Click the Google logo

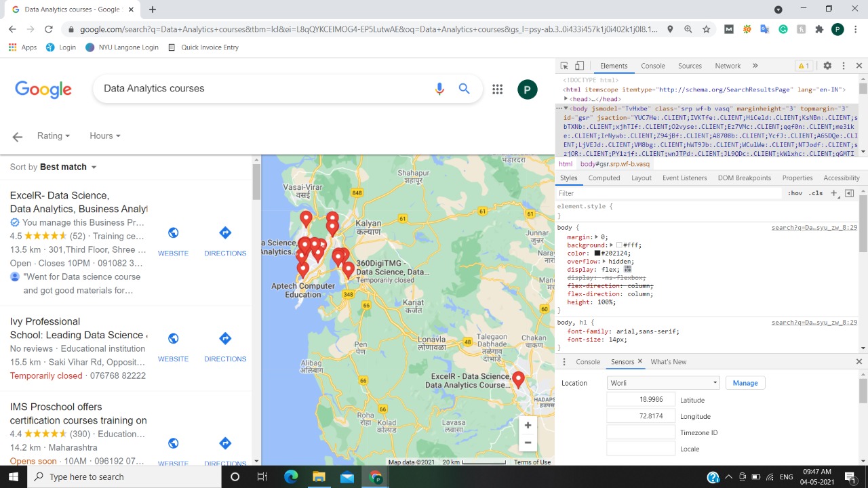tap(43, 89)
